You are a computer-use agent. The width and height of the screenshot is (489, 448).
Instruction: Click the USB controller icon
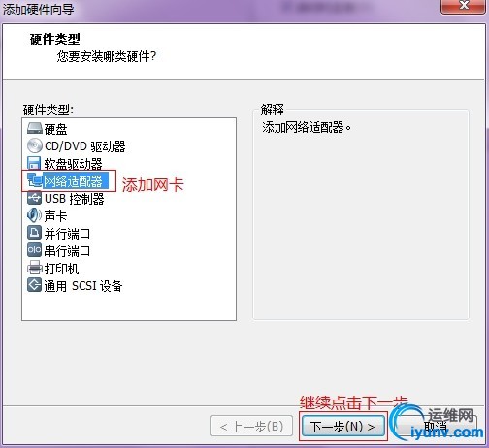click(34, 198)
